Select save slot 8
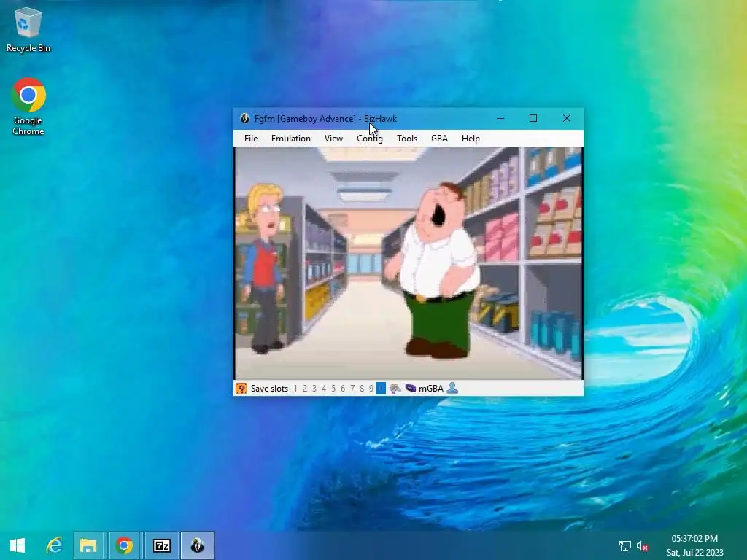 [x=362, y=389]
